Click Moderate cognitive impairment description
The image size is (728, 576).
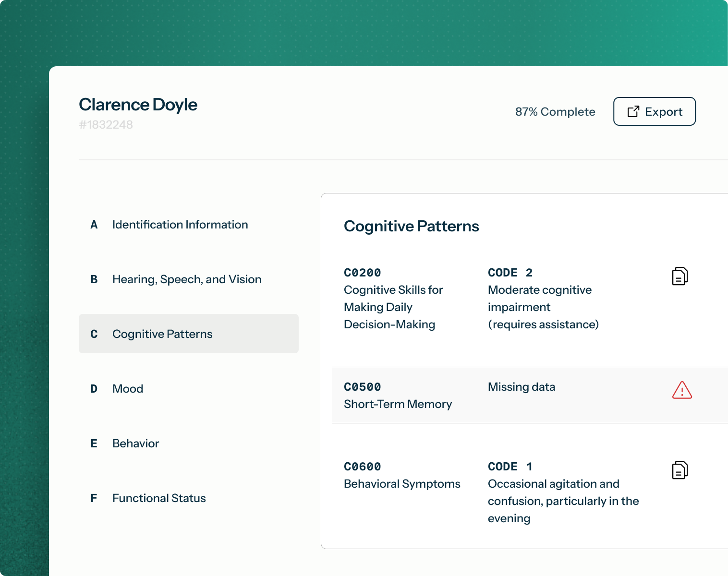point(543,307)
